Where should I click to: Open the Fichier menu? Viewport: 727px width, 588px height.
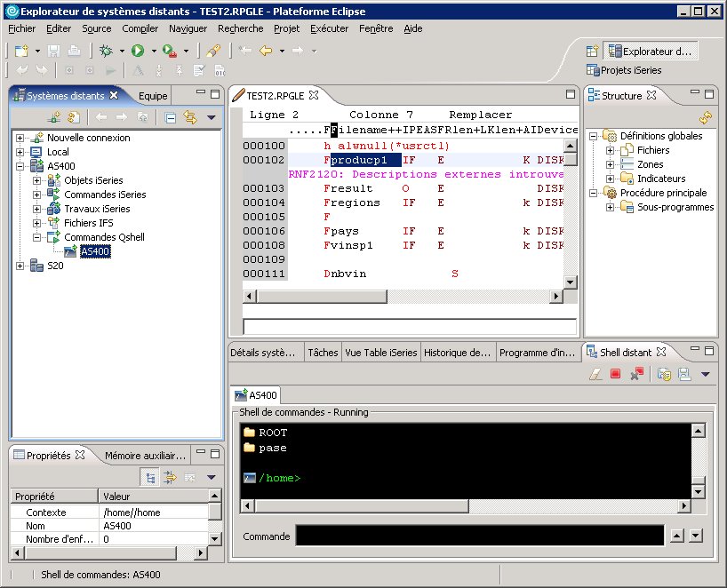(x=22, y=28)
